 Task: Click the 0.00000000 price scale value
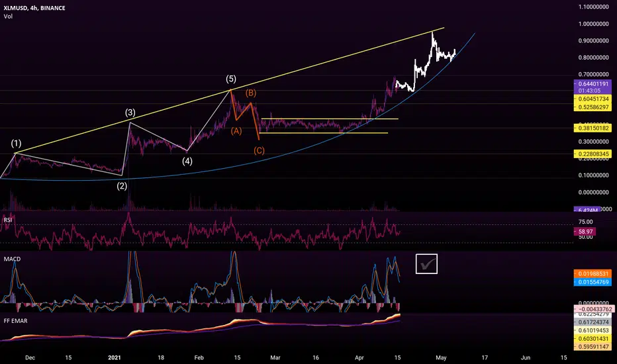click(x=593, y=192)
